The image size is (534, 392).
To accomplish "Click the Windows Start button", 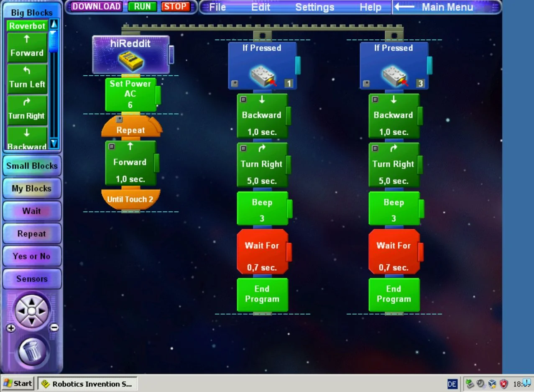I will [x=18, y=383].
